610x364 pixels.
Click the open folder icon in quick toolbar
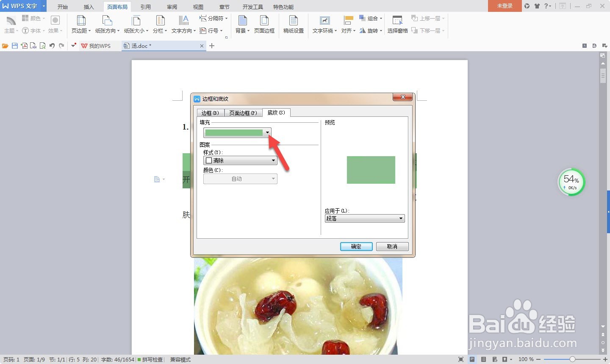(6, 46)
